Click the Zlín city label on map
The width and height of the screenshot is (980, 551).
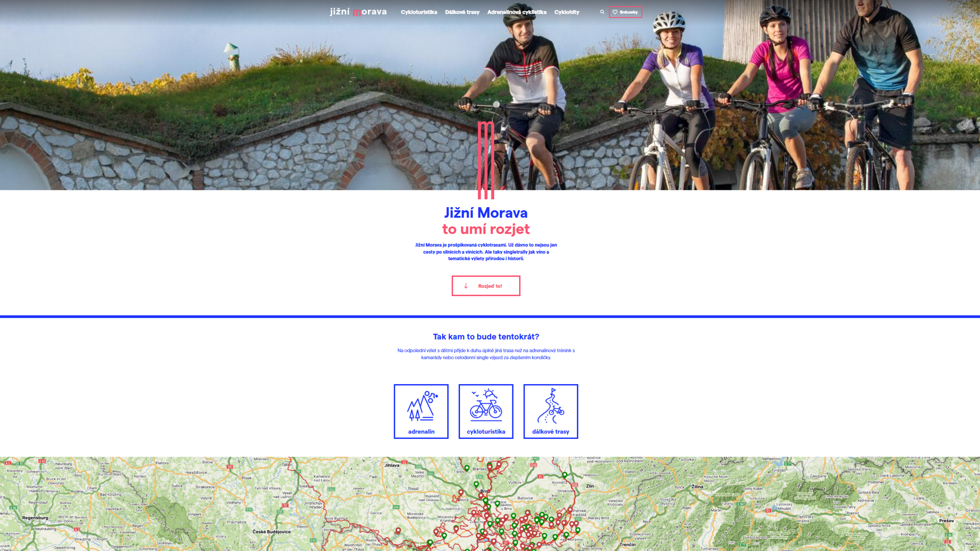coord(590,486)
